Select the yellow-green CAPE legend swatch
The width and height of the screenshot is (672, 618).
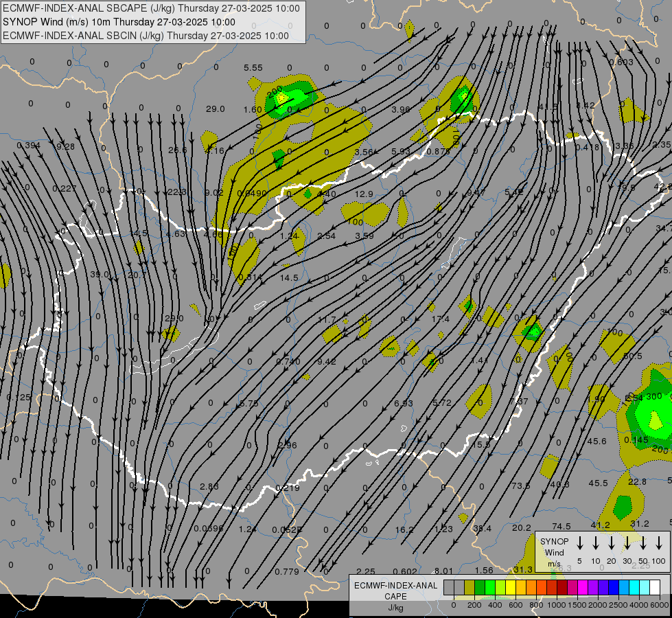(x=500, y=587)
